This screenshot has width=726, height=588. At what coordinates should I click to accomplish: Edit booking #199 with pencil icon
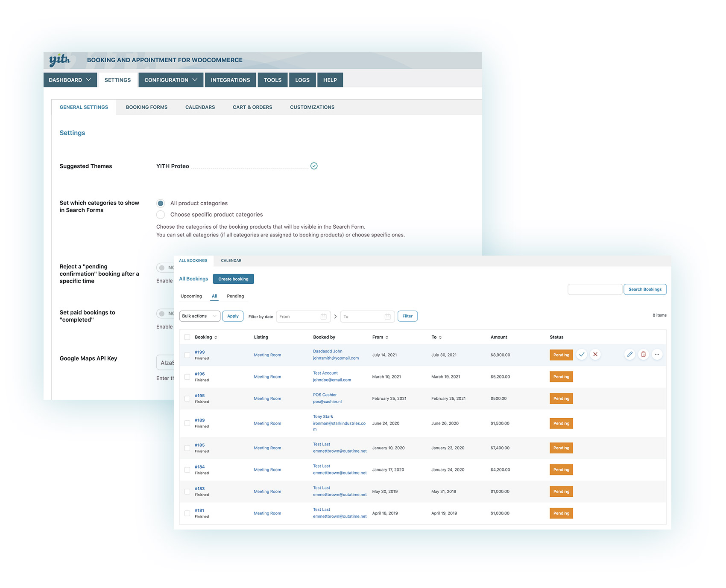click(630, 355)
